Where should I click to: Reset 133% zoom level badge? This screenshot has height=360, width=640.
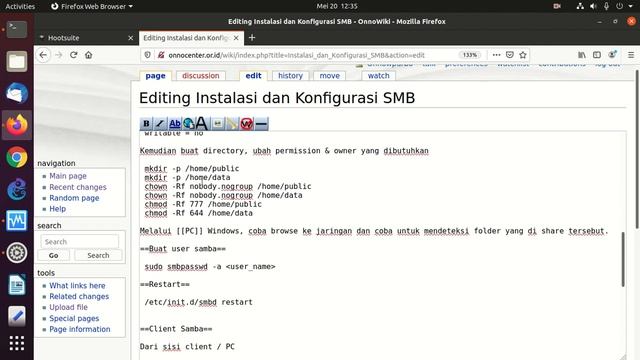(470, 55)
